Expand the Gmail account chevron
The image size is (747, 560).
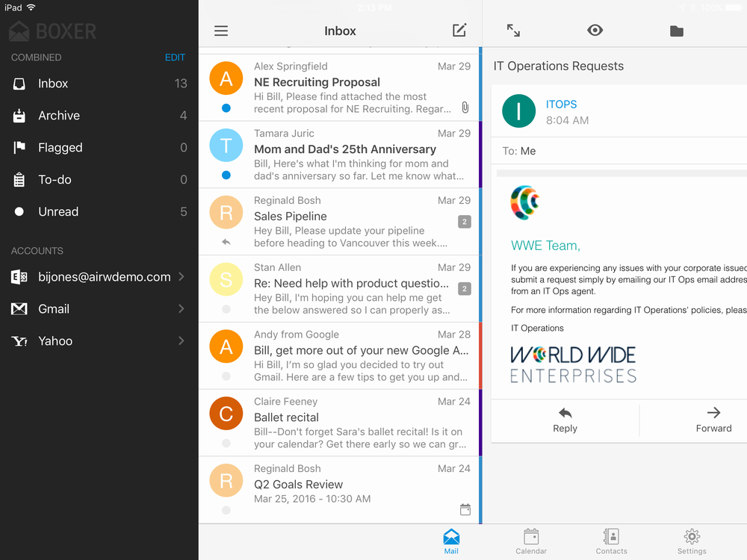(x=181, y=308)
